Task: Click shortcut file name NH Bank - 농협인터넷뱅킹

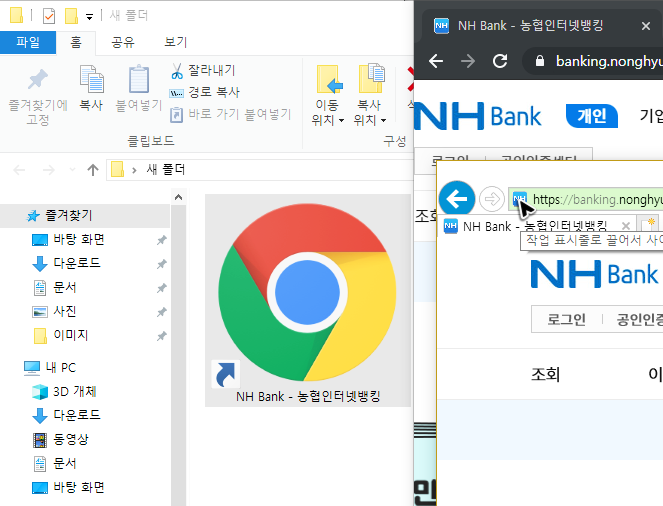Action: click(308, 397)
